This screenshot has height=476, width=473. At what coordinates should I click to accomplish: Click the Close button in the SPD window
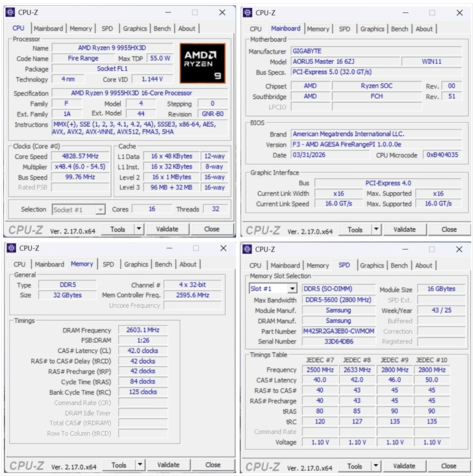[449, 466]
